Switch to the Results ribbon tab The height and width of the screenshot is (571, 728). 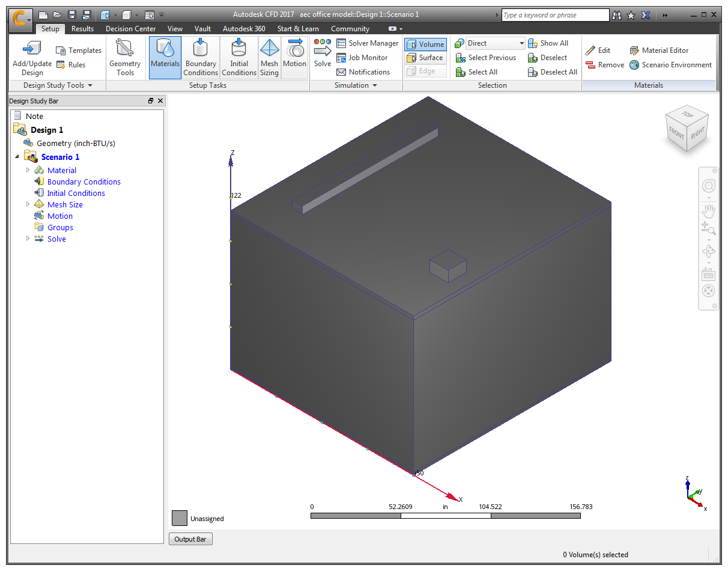pyautogui.click(x=82, y=29)
